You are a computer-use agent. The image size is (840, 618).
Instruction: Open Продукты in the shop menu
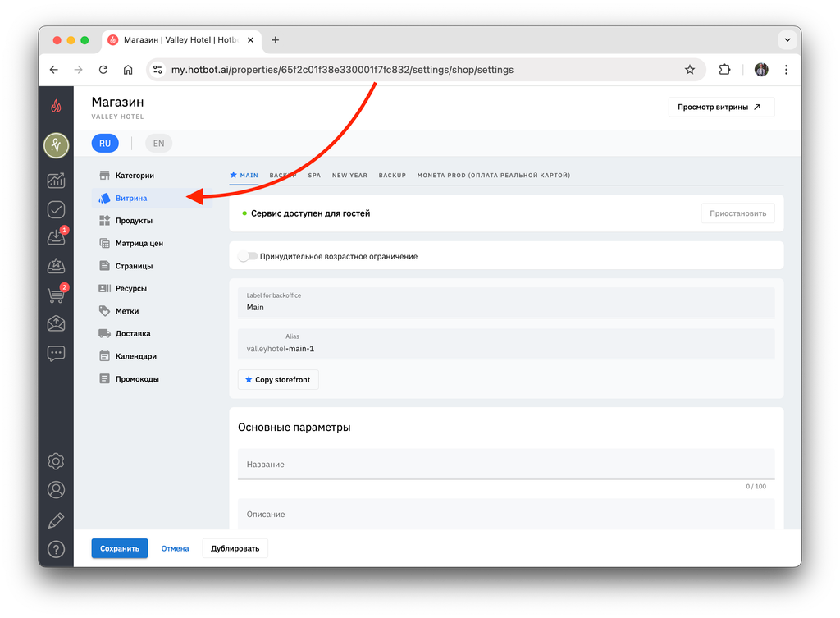152,220
